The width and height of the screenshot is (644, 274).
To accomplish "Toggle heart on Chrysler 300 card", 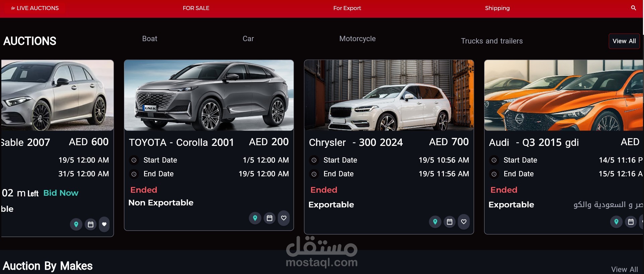I will (x=464, y=221).
